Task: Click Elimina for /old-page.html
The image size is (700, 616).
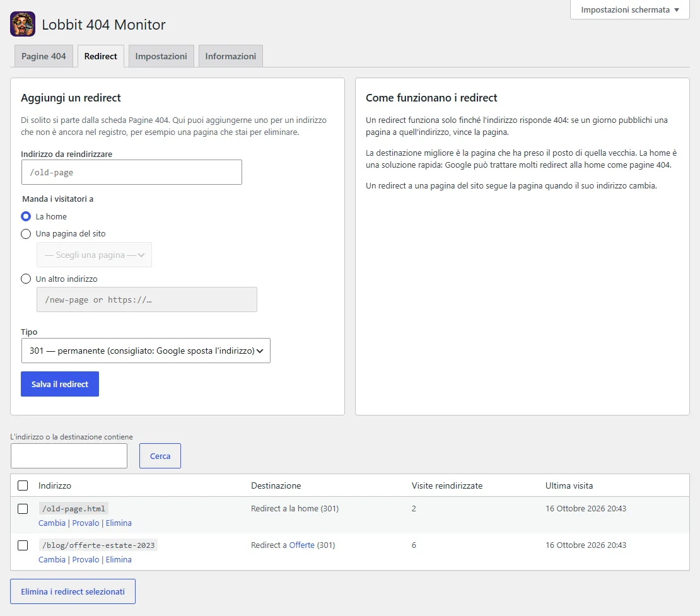Action: click(119, 523)
